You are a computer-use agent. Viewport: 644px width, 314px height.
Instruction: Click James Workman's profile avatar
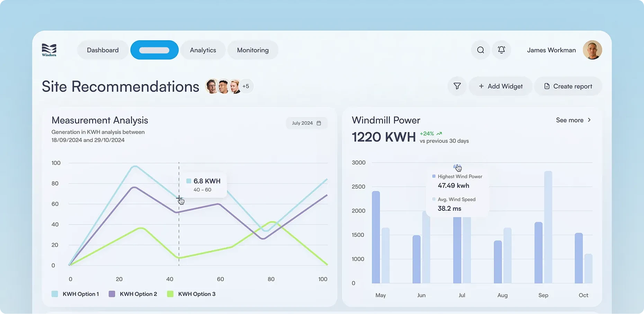click(592, 50)
